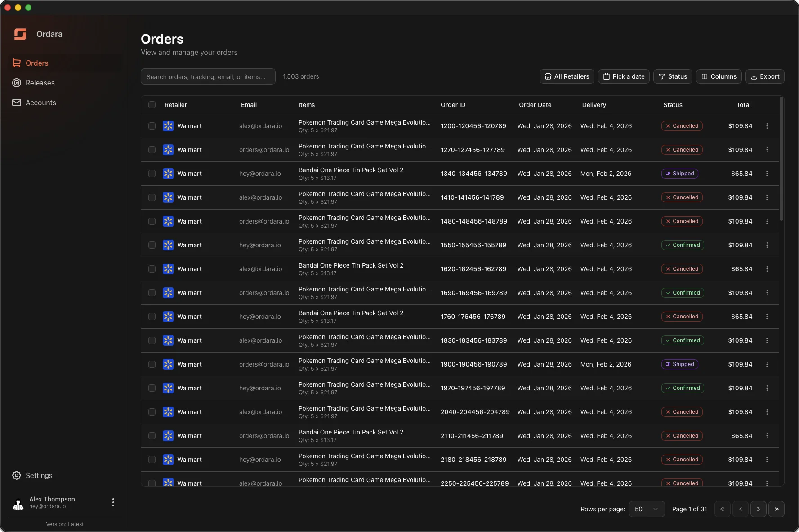Click the Shipped badge for order 1340-134456-134789
799x532 pixels.
coord(679,174)
